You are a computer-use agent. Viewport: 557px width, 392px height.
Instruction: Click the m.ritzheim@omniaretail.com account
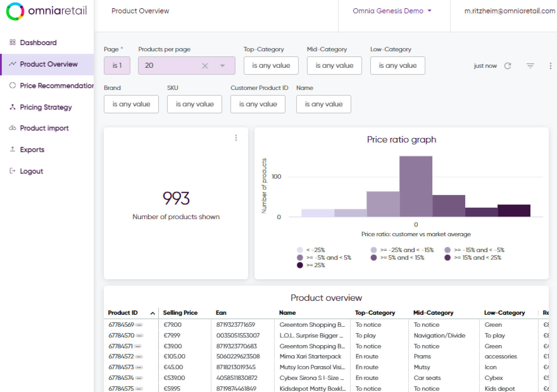point(510,11)
